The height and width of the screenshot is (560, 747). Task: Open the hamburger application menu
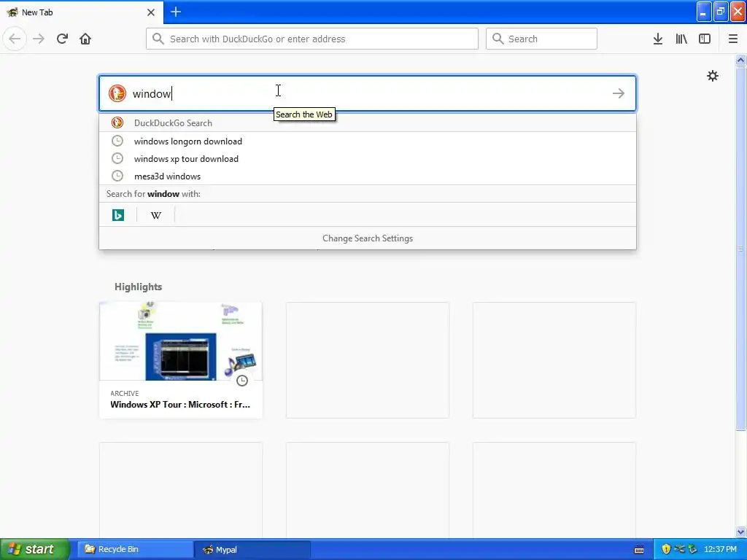(733, 39)
